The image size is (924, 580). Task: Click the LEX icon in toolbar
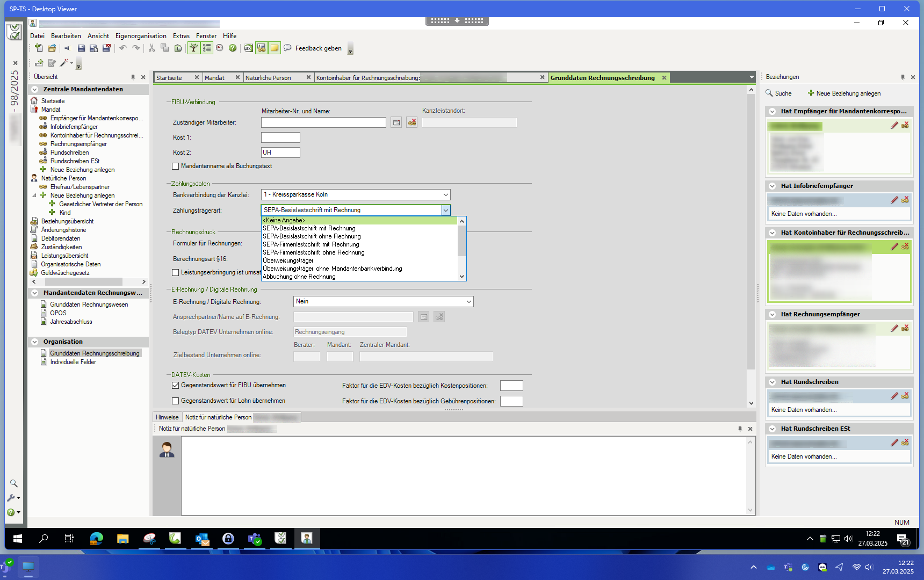click(248, 48)
